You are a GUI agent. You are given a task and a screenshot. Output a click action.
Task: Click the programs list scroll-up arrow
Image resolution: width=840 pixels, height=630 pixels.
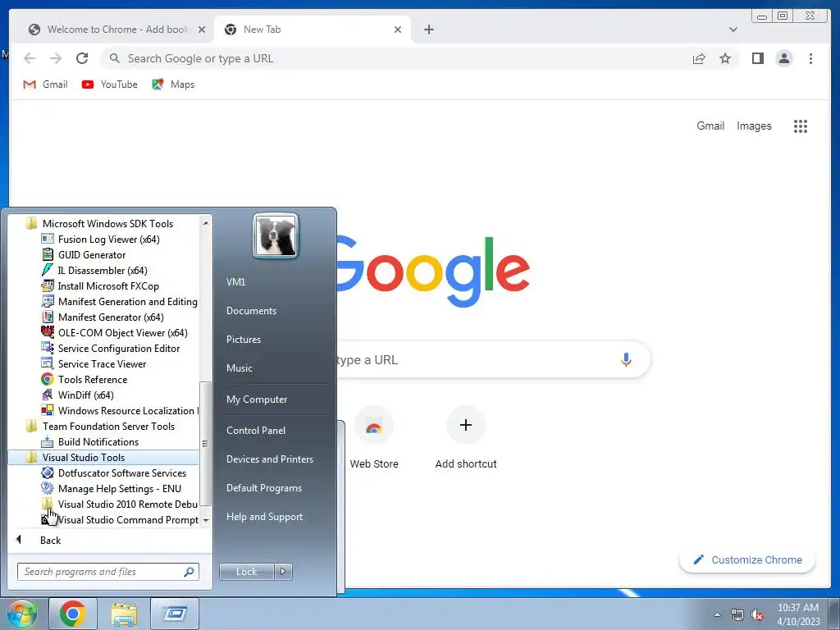tap(206, 222)
